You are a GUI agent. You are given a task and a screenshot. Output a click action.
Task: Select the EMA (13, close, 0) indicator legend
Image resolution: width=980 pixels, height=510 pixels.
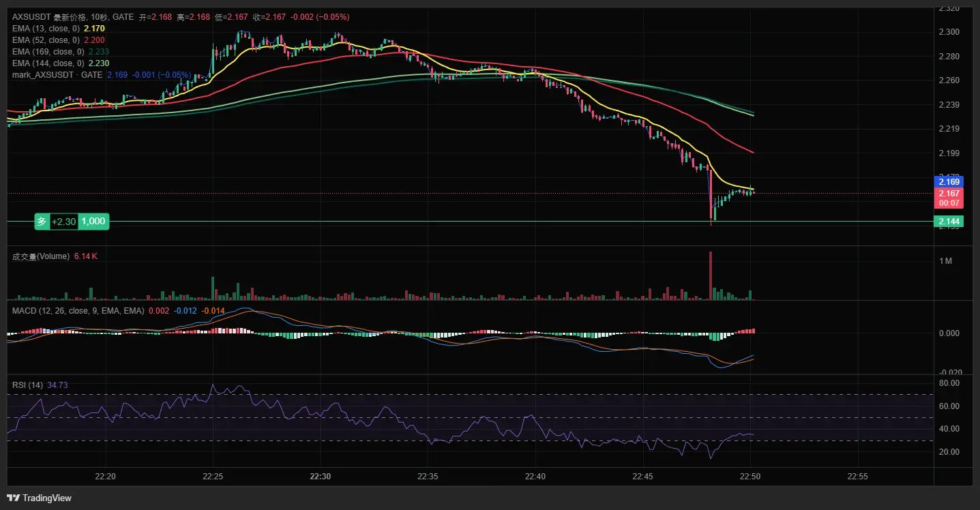[x=46, y=29]
